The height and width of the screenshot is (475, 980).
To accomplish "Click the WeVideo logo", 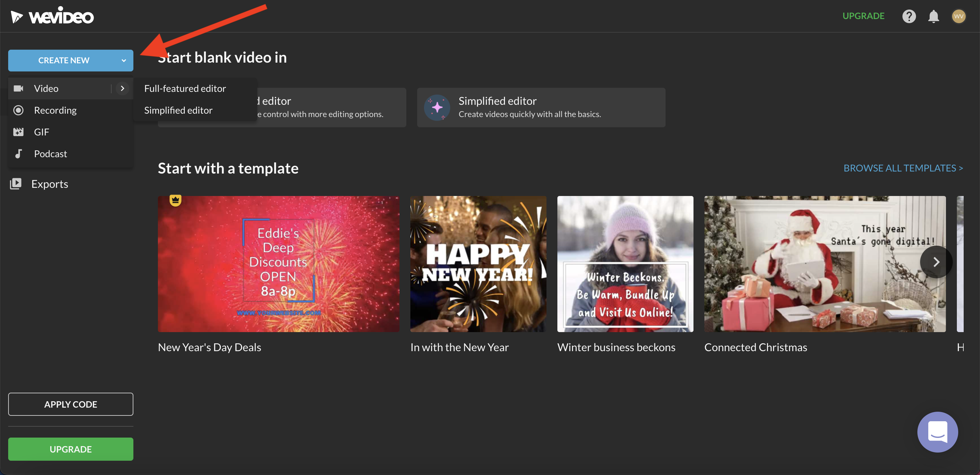I will tap(52, 16).
